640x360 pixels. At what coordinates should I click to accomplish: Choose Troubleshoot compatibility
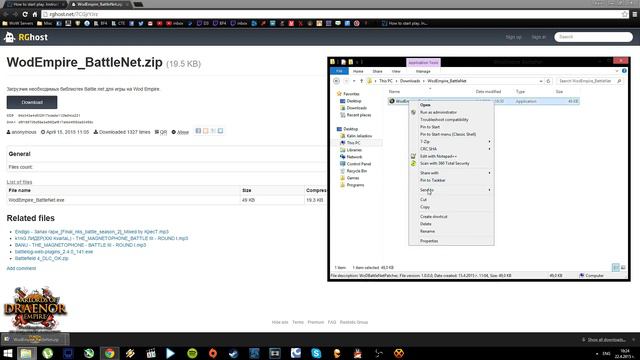[x=451, y=120]
